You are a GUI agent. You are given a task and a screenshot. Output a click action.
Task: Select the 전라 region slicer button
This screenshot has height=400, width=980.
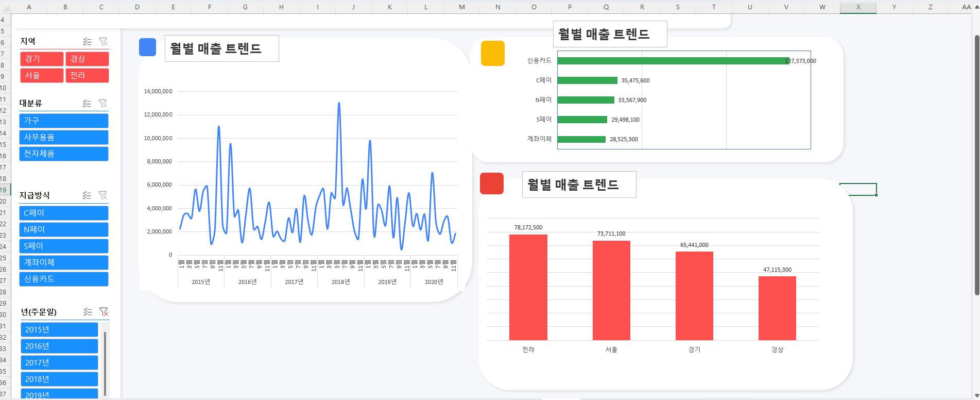pos(87,75)
